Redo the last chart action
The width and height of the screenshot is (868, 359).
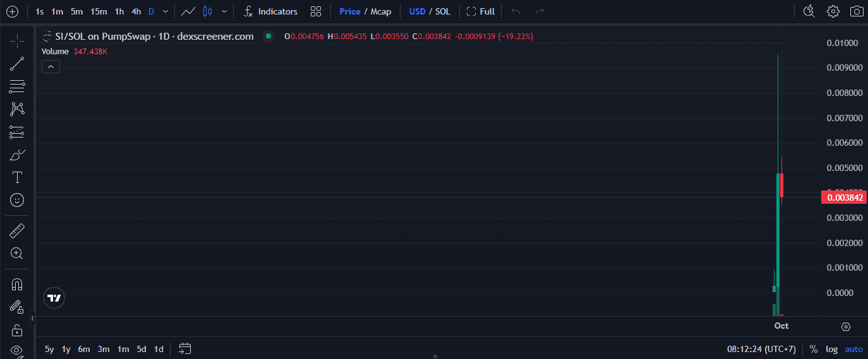tap(539, 11)
